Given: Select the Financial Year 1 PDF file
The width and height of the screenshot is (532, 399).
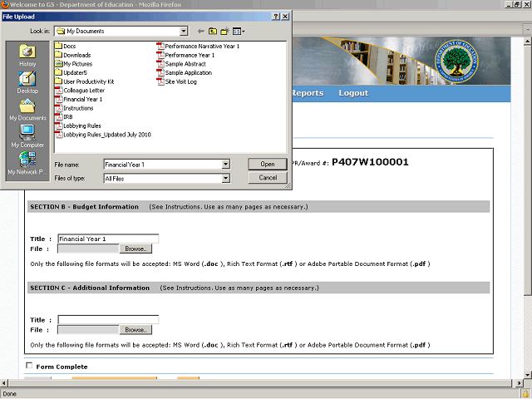Looking at the screenshot, I should tap(79, 99).
